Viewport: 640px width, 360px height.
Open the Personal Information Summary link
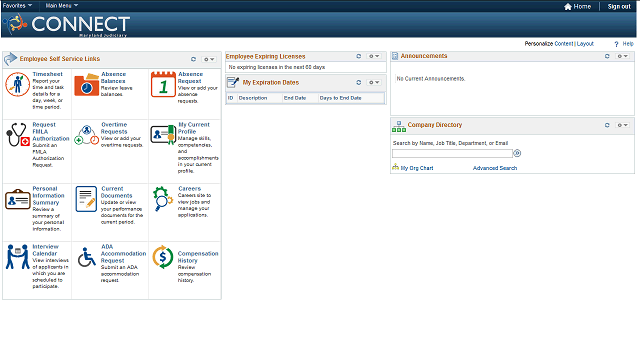(x=48, y=196)
